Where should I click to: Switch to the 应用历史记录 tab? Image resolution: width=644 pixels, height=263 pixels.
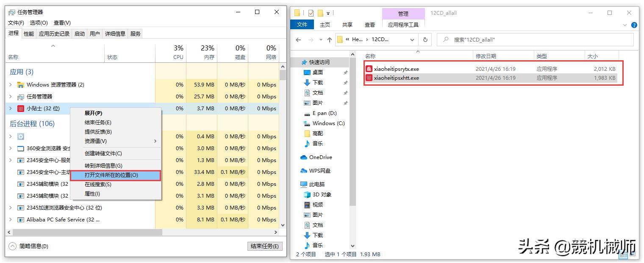pos(54,34)
